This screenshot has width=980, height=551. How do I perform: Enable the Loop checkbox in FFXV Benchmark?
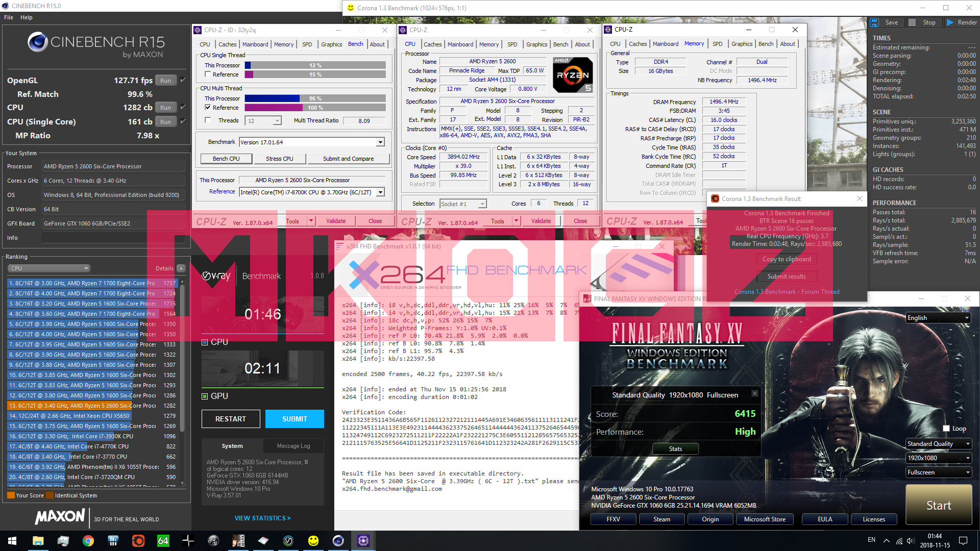coord(946,429)
